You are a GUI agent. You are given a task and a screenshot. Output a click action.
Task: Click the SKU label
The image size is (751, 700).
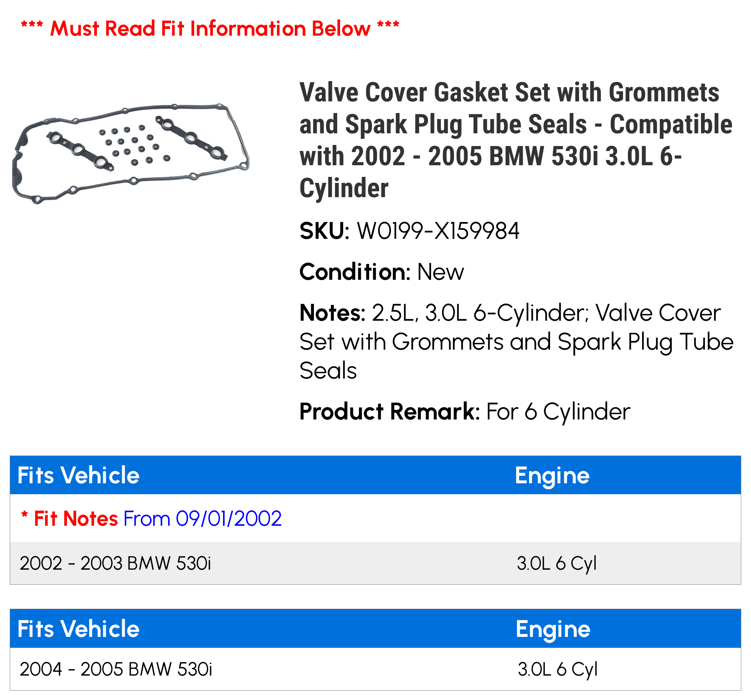pos(324,231)
